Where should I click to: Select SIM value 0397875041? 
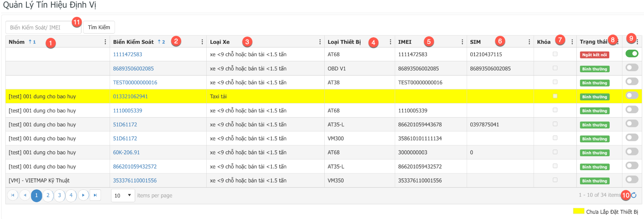[484, 124]
